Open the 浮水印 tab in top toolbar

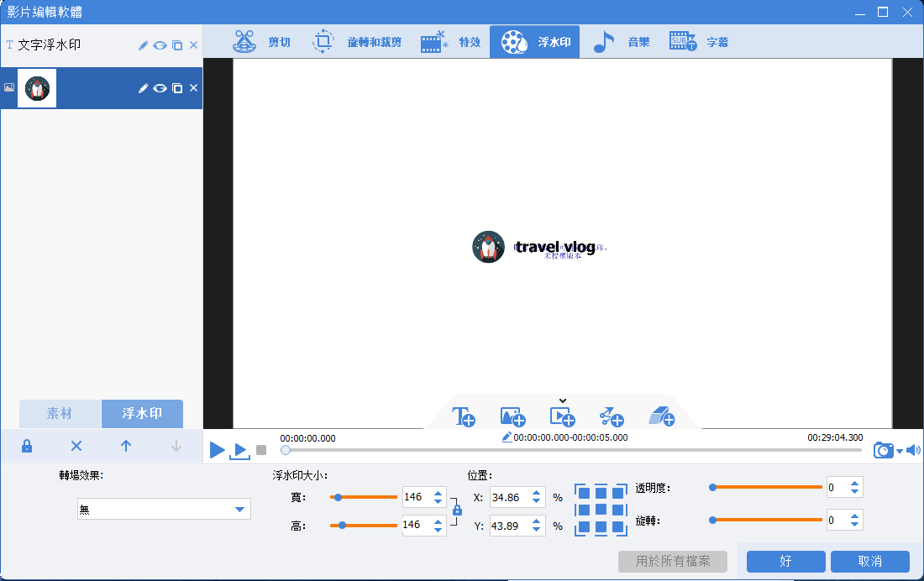[534, 42]
